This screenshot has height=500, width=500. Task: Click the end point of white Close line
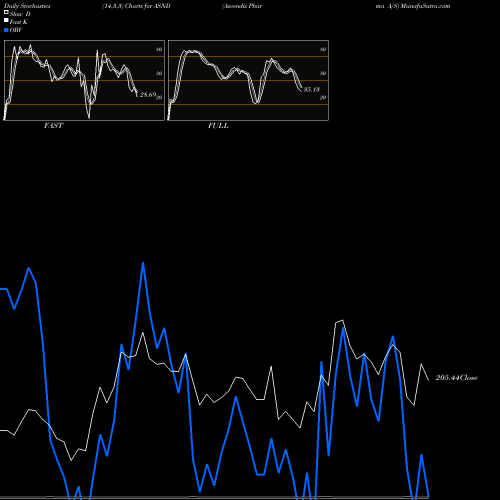pyautogui.click(x=429, y=380)
